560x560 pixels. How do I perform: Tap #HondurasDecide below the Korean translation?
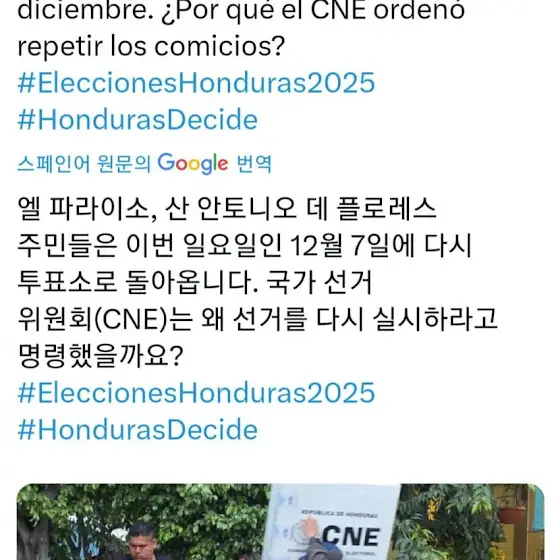[x=138, y=430]
